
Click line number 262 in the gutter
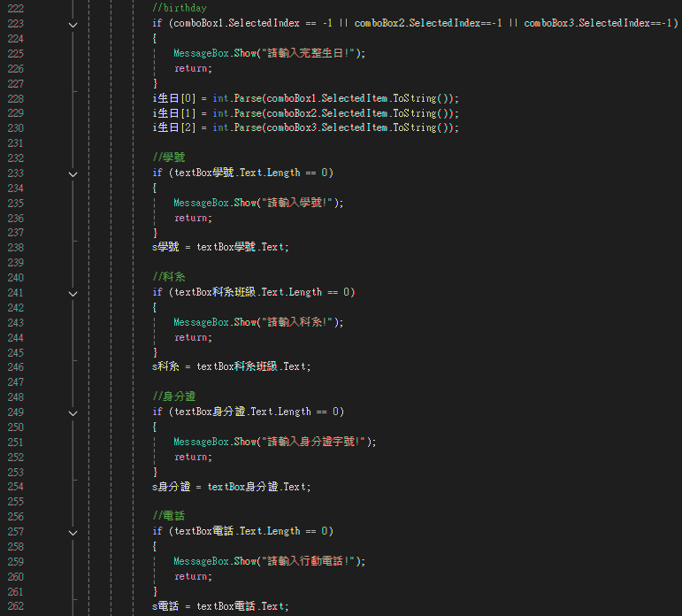[16, 606]
